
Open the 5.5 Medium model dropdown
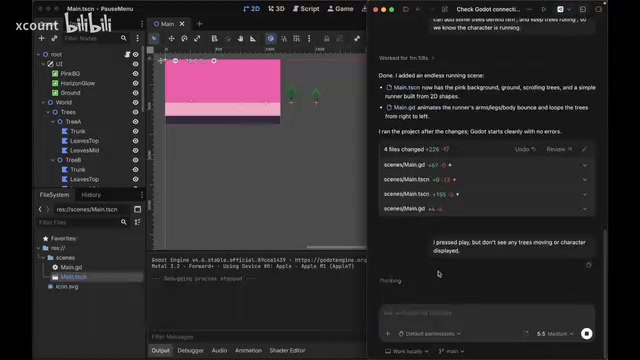[x=555, y=334]
